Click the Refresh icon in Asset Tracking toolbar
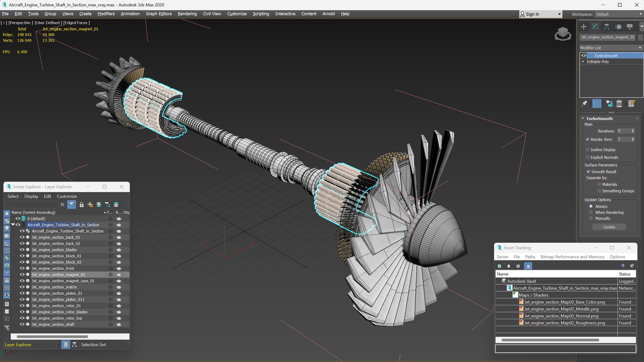The height and width of the screenshot is (362, 644). 499,266
